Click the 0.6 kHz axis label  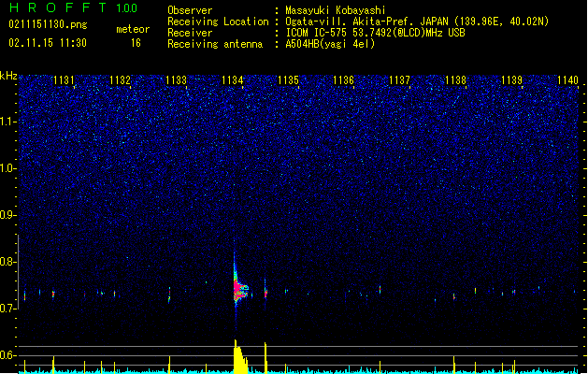[x=7, y=355]
